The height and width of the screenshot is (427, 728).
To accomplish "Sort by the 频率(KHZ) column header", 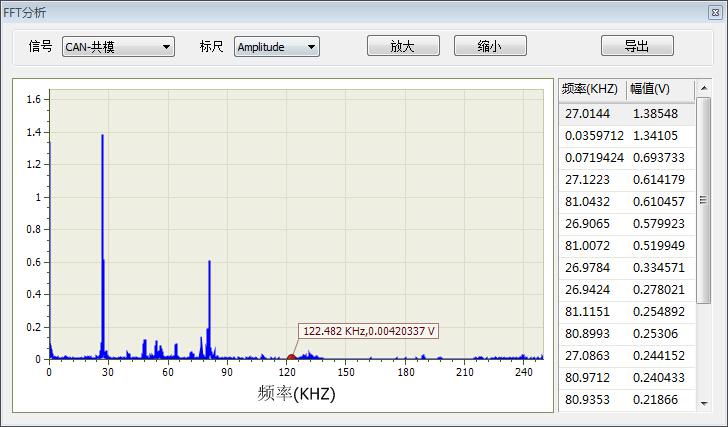I will pos(591,89).
